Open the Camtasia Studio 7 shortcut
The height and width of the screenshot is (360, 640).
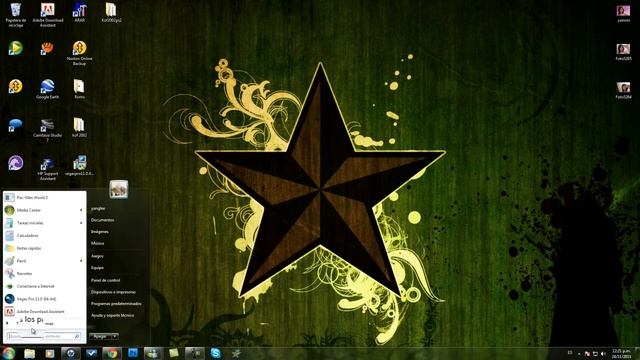click(x=47, y=130)
